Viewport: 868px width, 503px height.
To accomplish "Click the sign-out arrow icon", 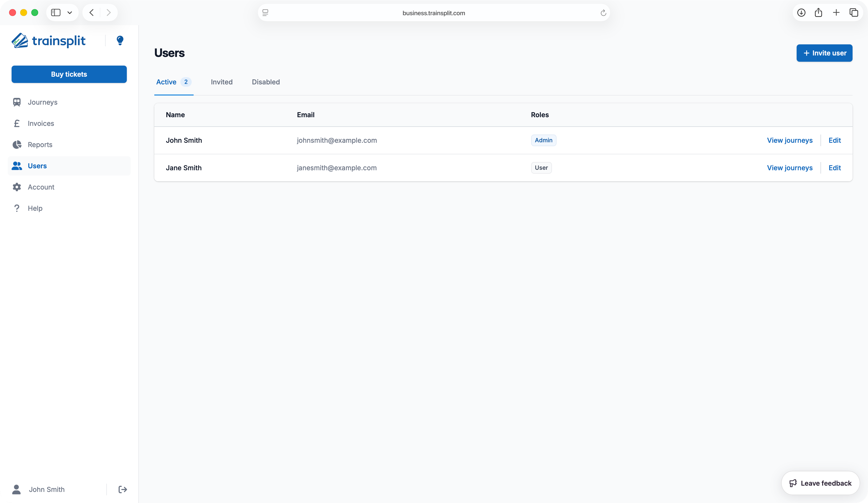I will [123, 489].
